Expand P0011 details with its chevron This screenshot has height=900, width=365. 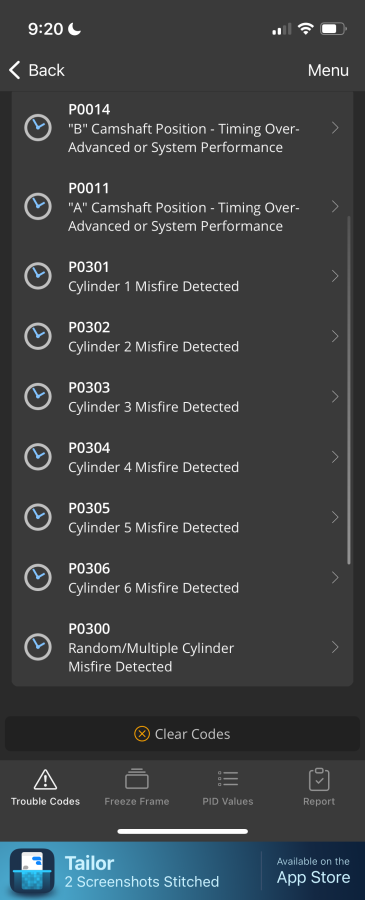[x=336, y=206]
